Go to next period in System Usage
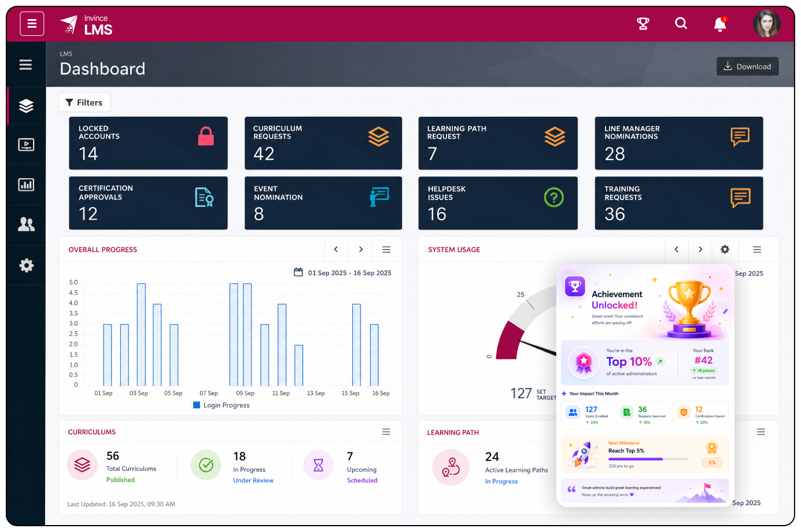Viewport: 801px width, 532px height. (700, 249)
